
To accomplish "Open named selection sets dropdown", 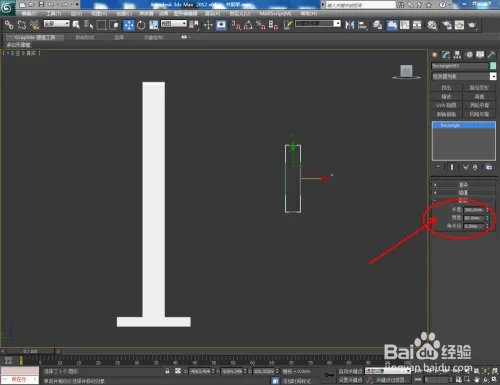I will pos(318,24).
